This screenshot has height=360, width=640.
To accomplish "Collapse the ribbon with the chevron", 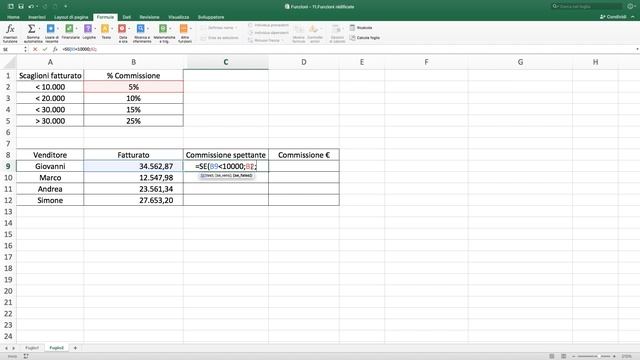I will pyautogui.click(x=633, y=17).
